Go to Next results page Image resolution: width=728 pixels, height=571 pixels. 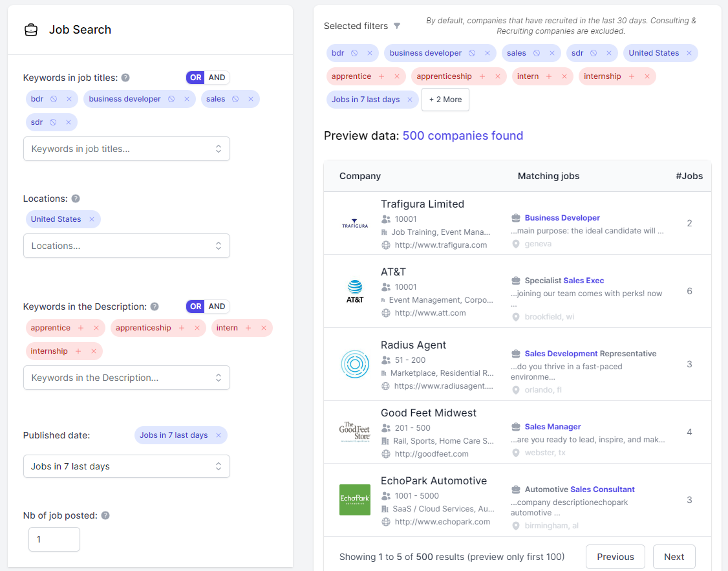coord(674,557)
